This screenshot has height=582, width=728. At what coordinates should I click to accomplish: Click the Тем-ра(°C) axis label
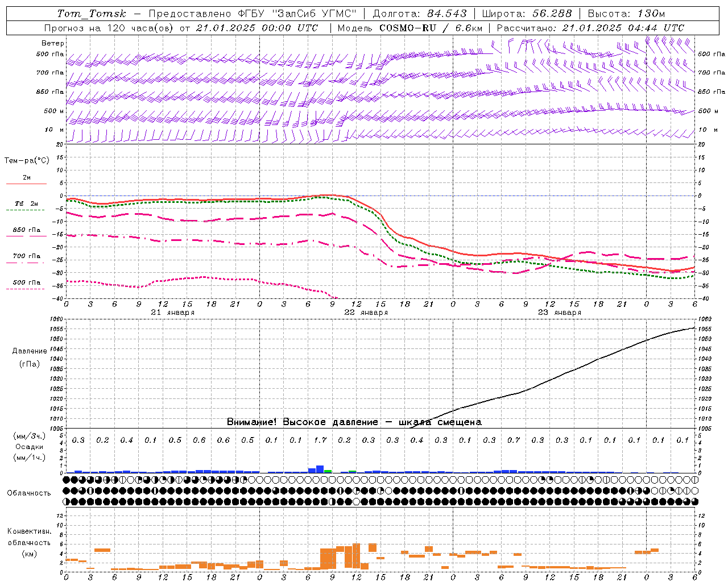click(27, 161)
